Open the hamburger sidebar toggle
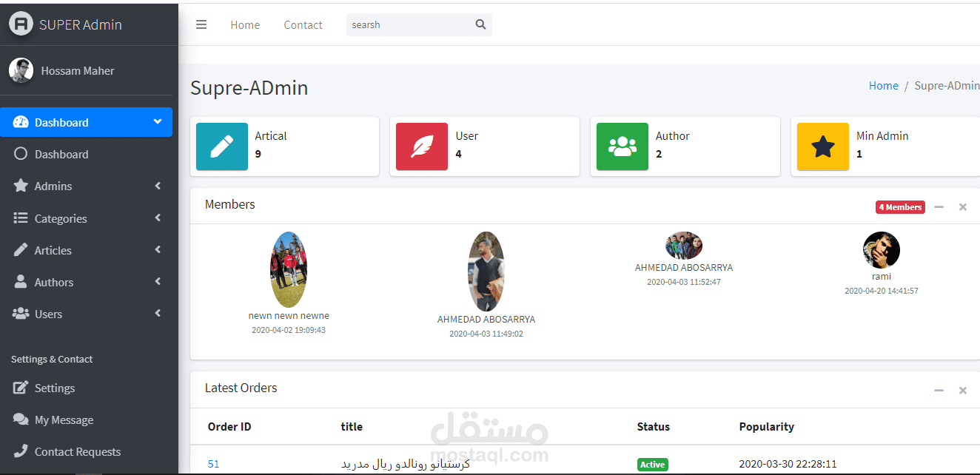 coord(201,24)
